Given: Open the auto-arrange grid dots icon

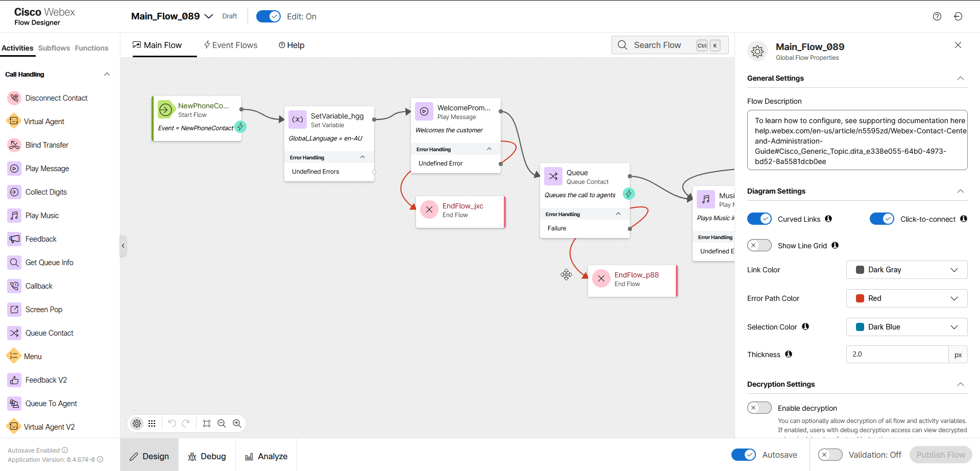Looking at the screenshot, I should point(152,423).
